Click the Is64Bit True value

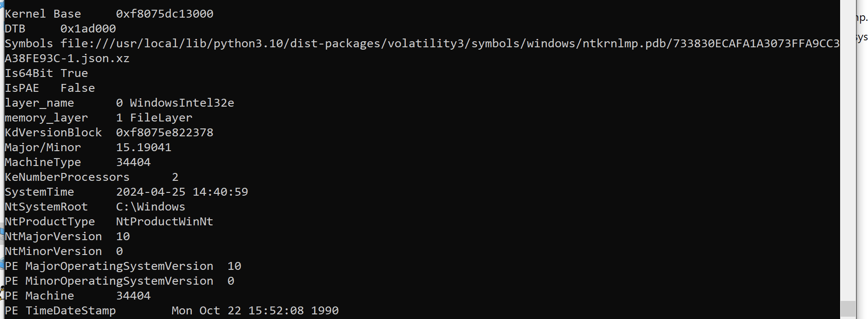74,73
